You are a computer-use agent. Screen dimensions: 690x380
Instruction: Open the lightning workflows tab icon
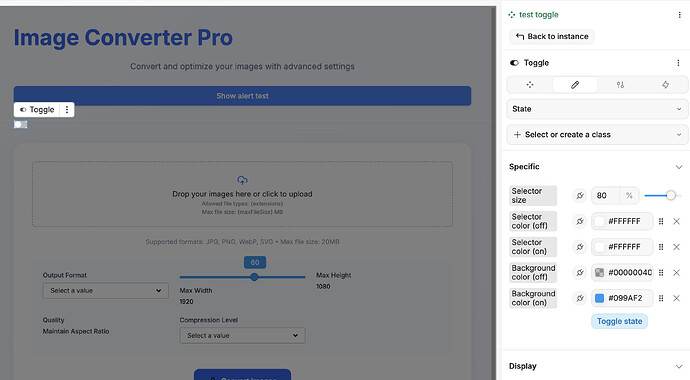665,85
